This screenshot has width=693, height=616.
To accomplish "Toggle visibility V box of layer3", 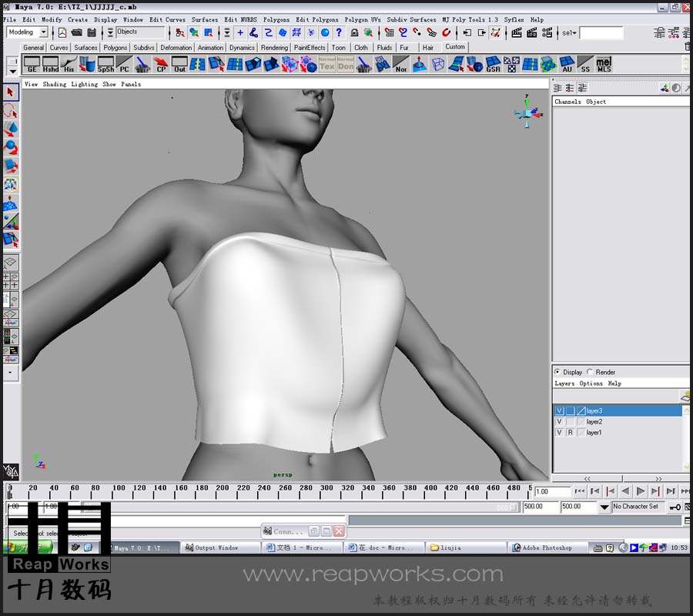I will point(559,410).
